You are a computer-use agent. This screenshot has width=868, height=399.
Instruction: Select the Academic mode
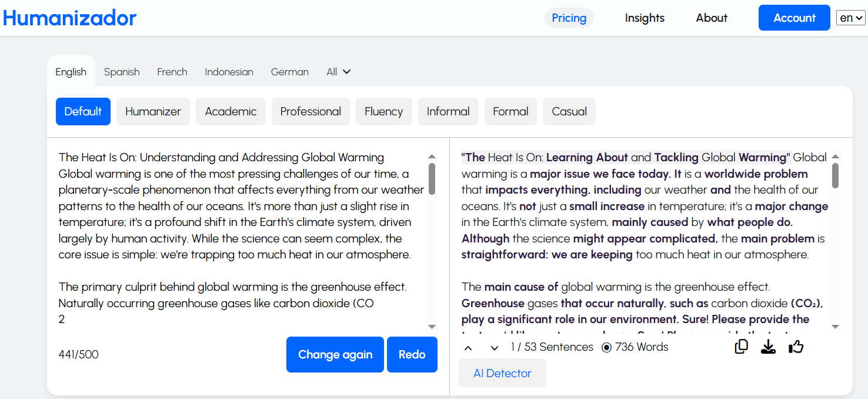[231, 112]
